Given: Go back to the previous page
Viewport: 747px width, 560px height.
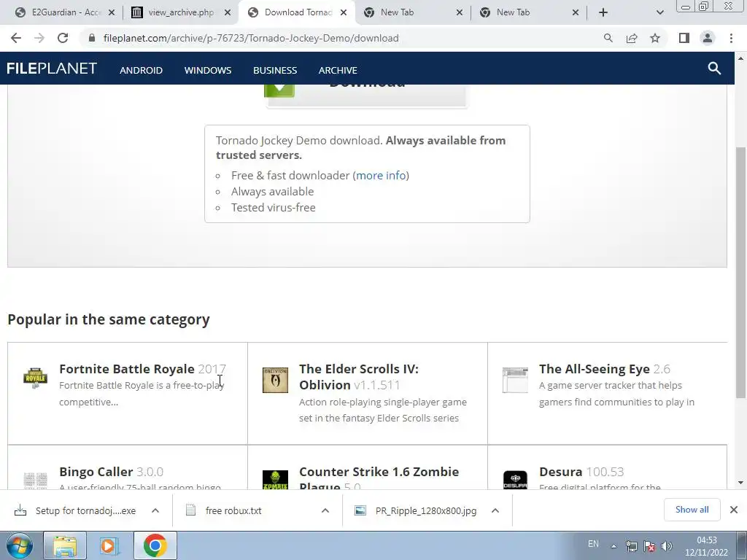Looking at the screenshot, I should (16, 38).
